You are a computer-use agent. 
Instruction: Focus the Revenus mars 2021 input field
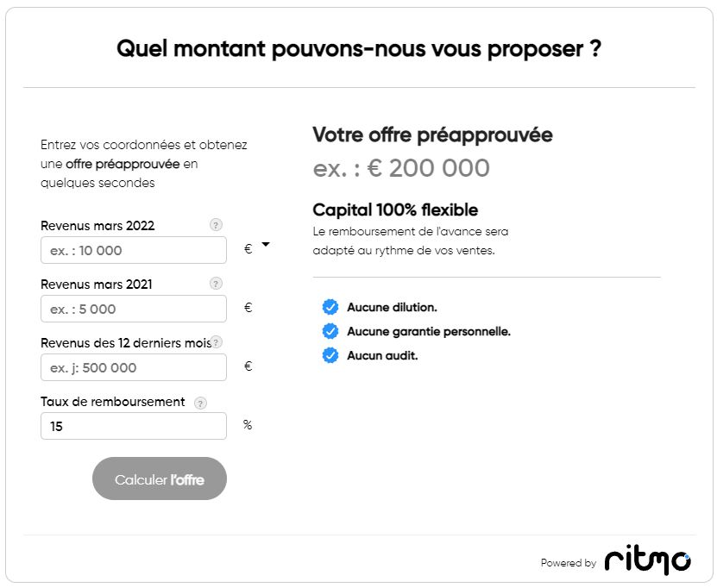(134, 309)
